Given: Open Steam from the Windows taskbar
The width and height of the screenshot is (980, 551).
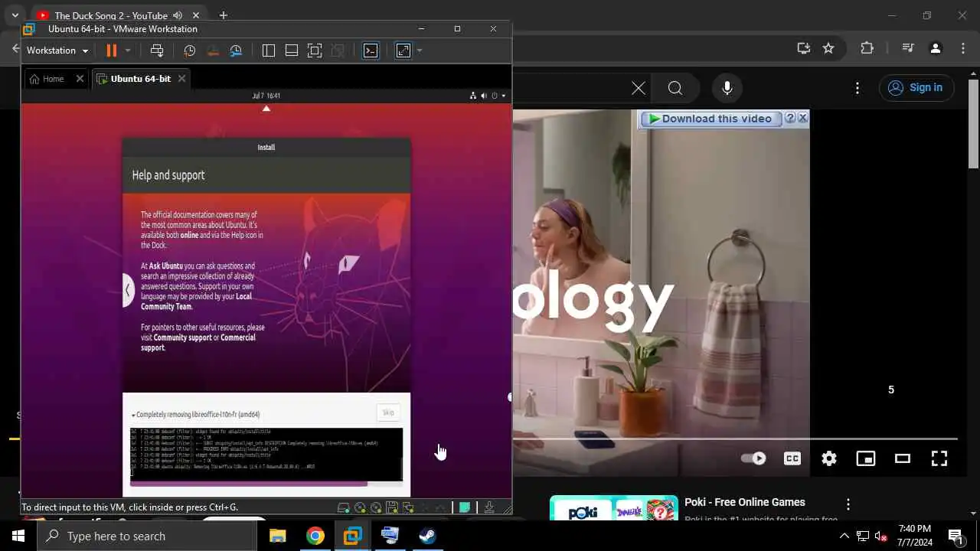Looking at the screenshot, I should click(427, 536).
